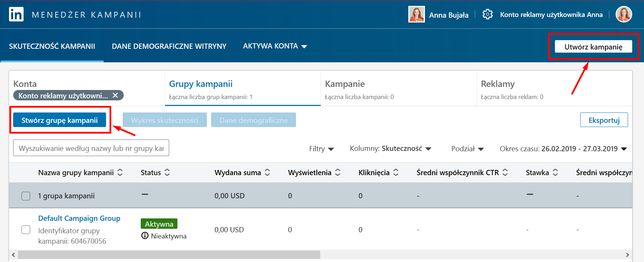
Task: Tick the Default Campaign Group checkbox
Action: click(x=26, y=230)
